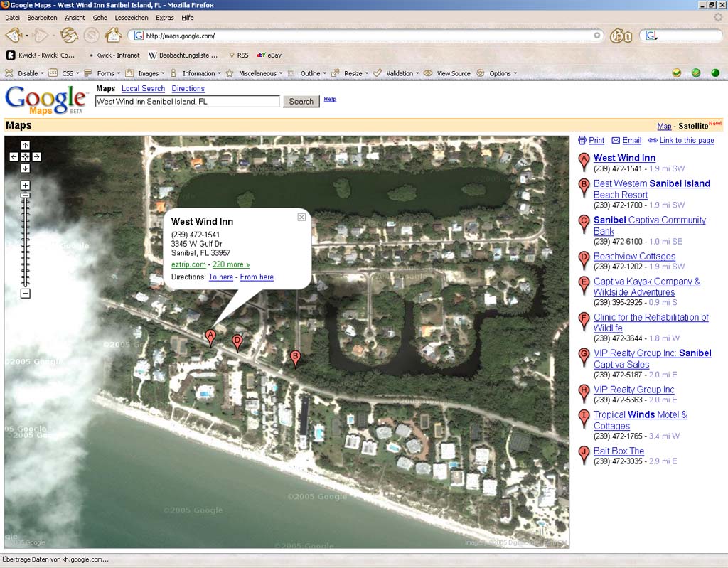
Task: Open the Ansicht menu
Action: 75,18
